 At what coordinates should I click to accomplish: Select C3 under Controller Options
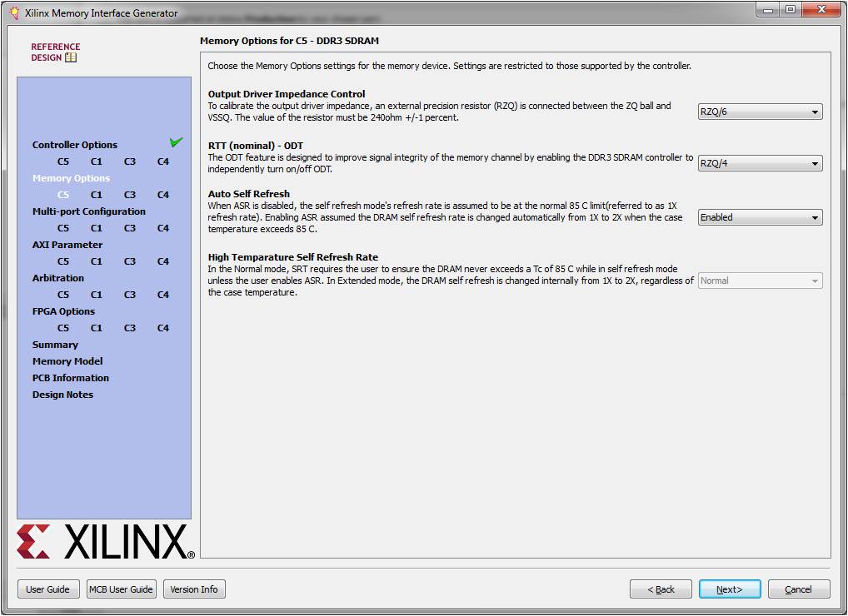130,161
